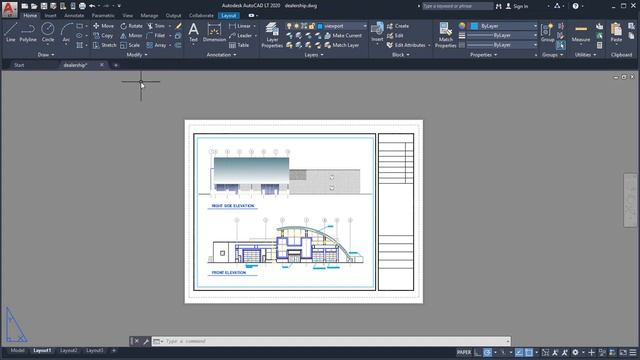Open the lineweight ByLayer dropdown
Screen dimensions: 640x360
pyautogui.click(x=503, y=36)
